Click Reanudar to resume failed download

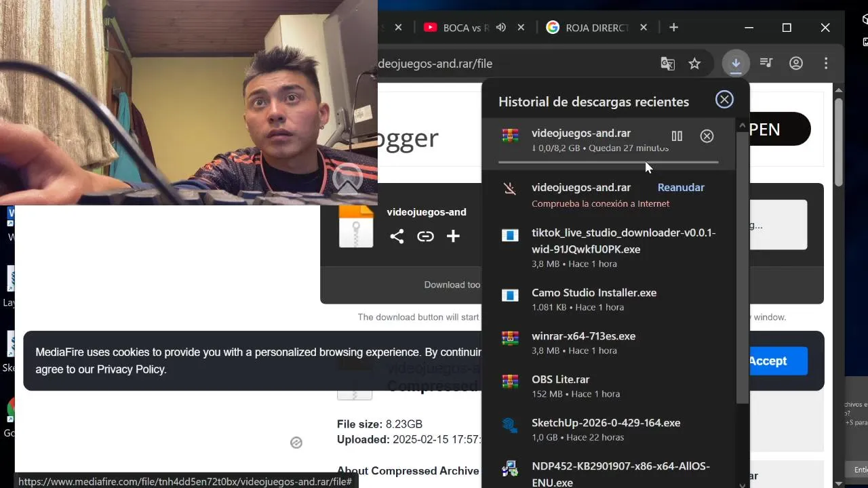pos(681,188)
